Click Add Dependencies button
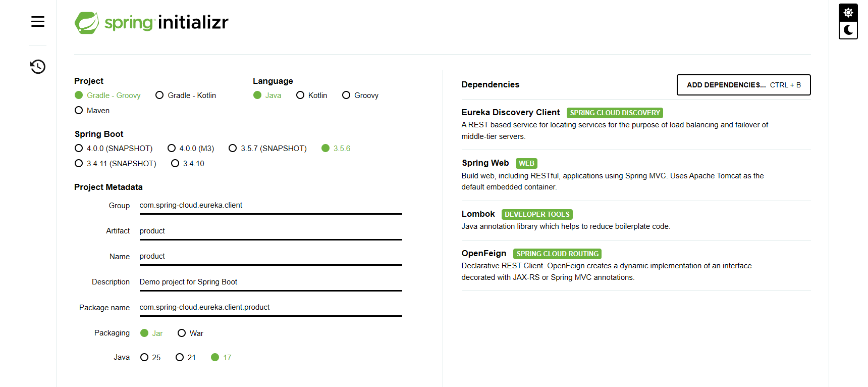This screenshot has height=387, width=868. pyautogui.click(x=744, y=85)
